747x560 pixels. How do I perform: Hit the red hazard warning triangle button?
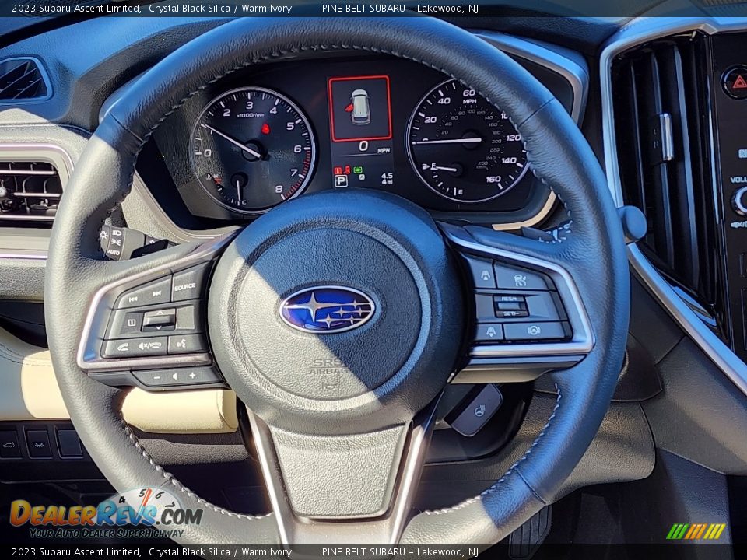tap(738, 82)
